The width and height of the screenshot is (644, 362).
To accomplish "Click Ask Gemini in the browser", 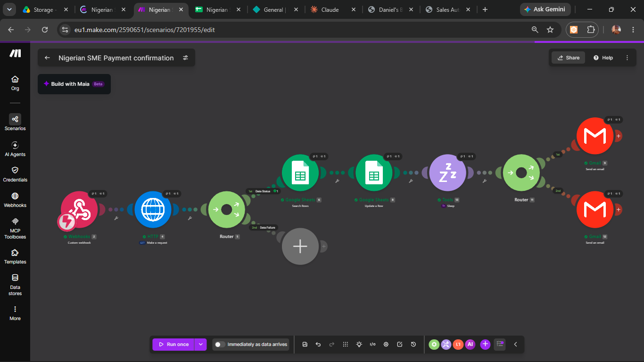I will (x=545, y=9).
